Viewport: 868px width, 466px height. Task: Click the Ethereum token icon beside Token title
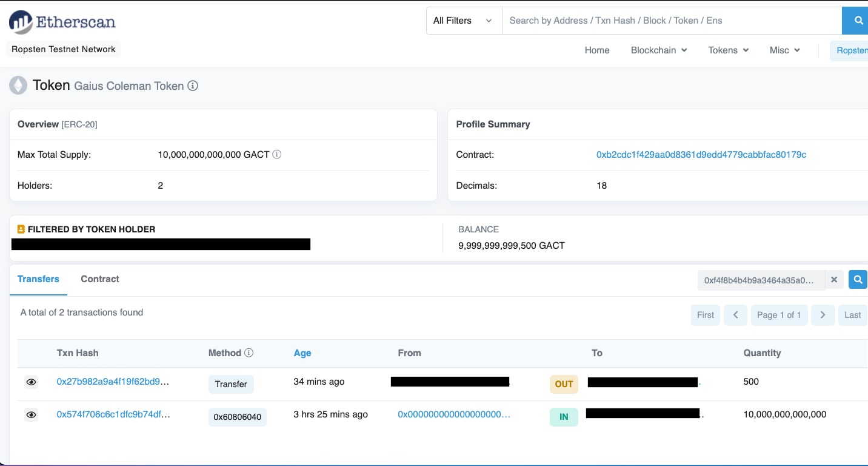tap(18, 86)
